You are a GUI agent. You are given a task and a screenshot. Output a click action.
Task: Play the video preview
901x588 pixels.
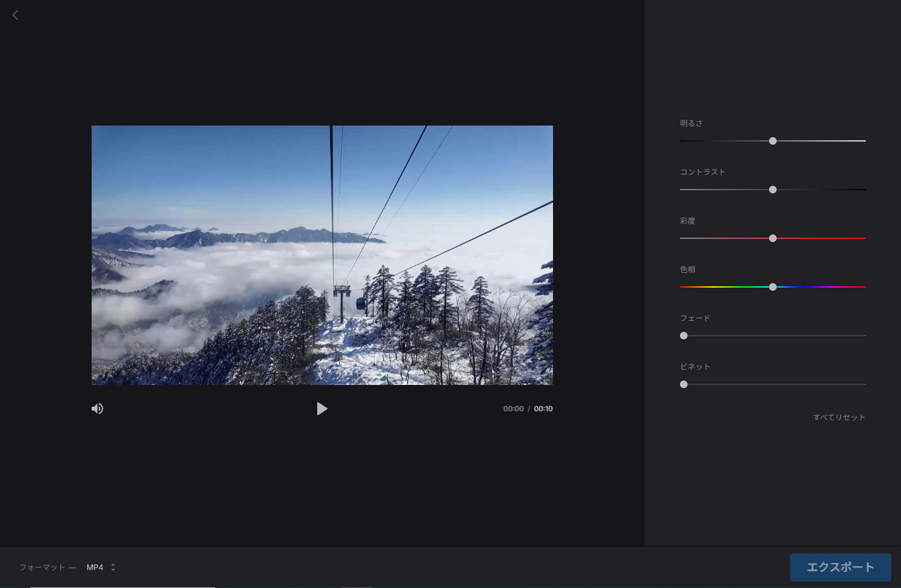point(322,409)
